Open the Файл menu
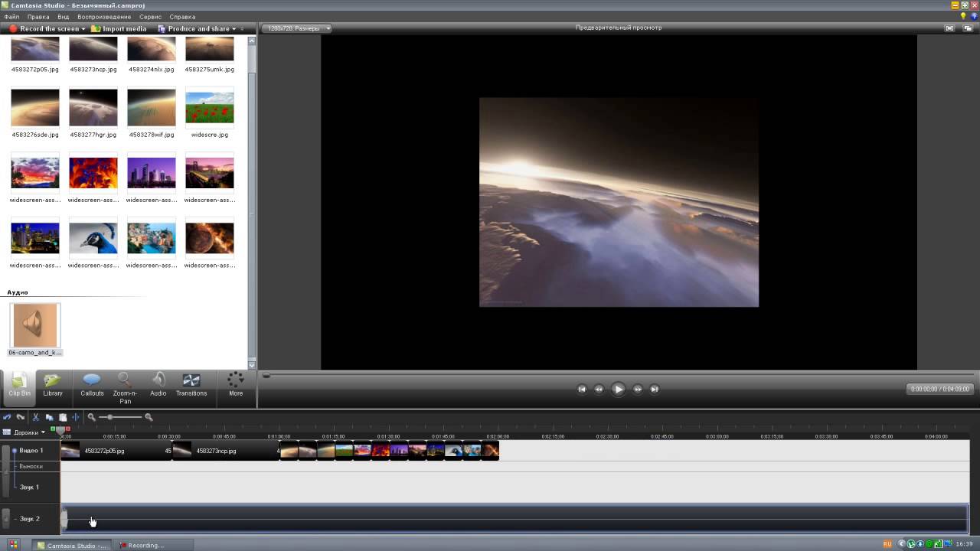The width and height of the screenshot is (980, 551). [x=11, y=17]
